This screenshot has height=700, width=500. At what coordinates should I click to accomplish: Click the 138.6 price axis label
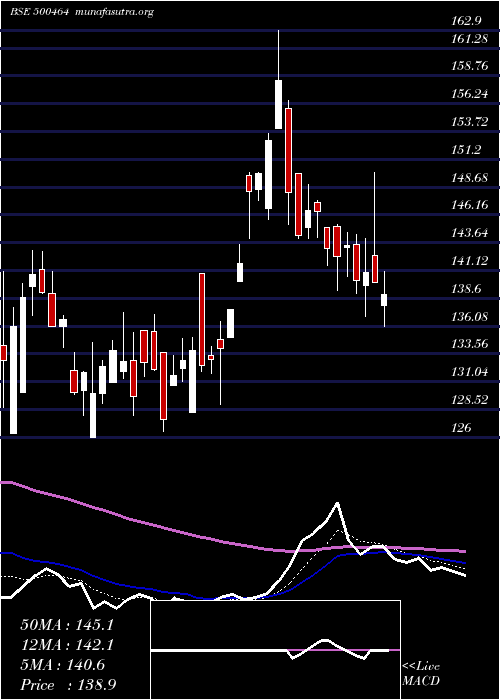466,289
